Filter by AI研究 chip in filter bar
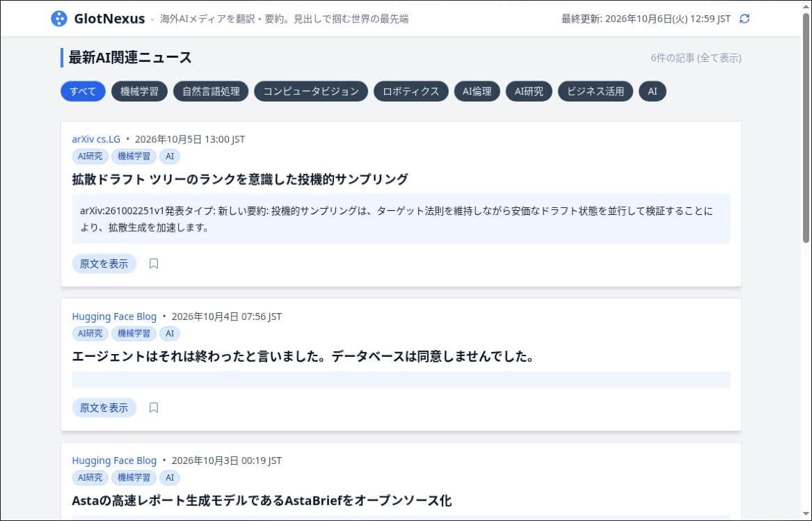 tap(529, 91)
